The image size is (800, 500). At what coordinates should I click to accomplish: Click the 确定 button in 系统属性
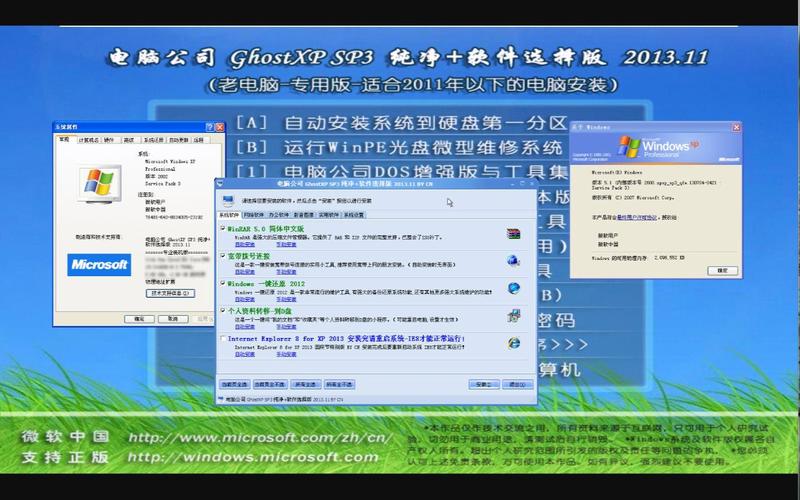[x=139, y=319]
